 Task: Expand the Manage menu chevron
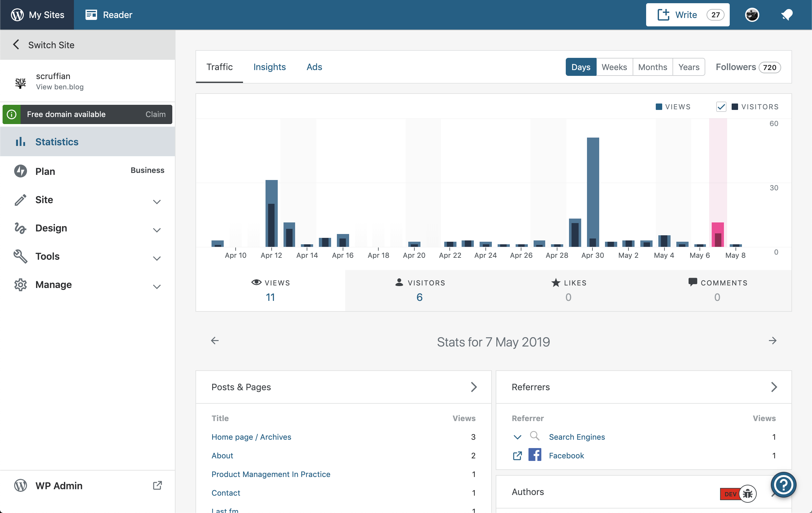pyautogui.click(x=157, y=287)
